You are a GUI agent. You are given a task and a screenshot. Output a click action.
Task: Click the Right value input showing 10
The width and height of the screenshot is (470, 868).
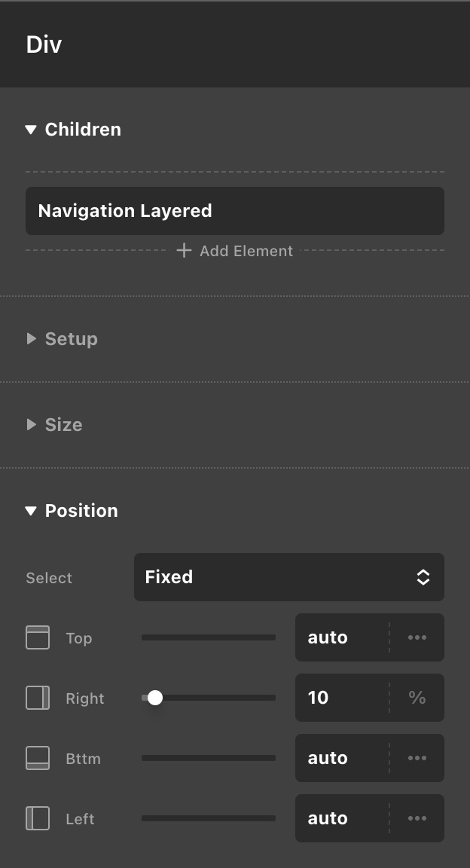coord(342,698)
